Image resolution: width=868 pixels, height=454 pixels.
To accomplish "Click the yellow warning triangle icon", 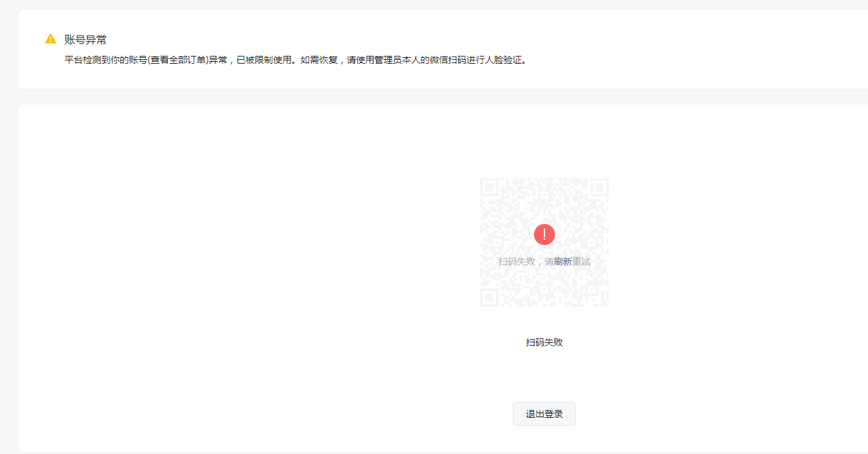I will [51, 39].
